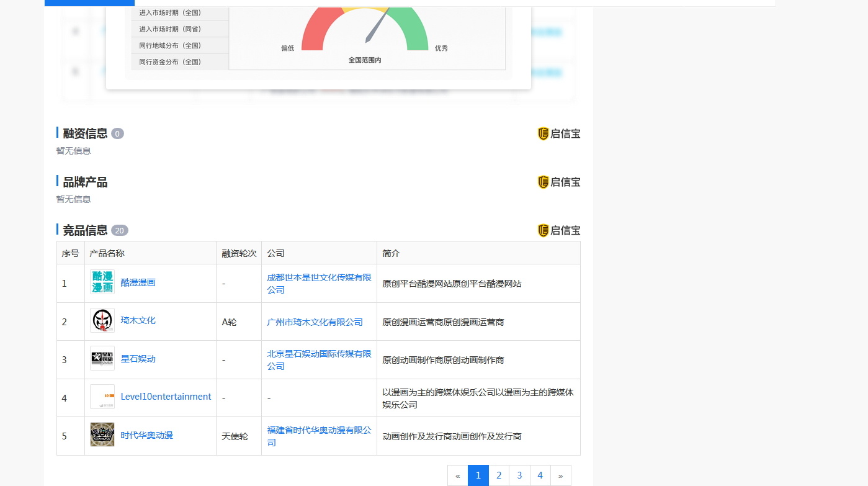Go to previous page with « button
The height and width of the screenshot is (486, 868).
point(458,475)
